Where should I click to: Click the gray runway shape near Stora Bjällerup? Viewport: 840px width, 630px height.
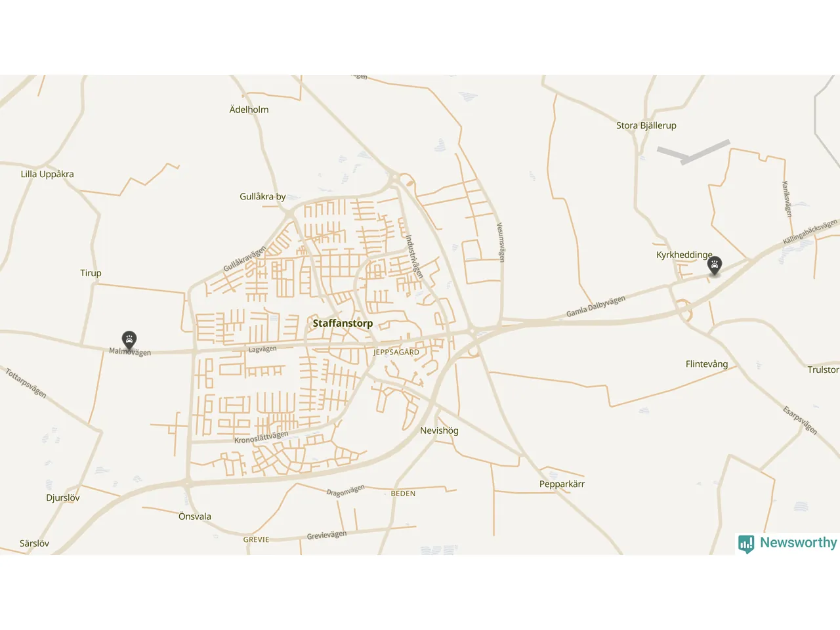pos(694,152)
